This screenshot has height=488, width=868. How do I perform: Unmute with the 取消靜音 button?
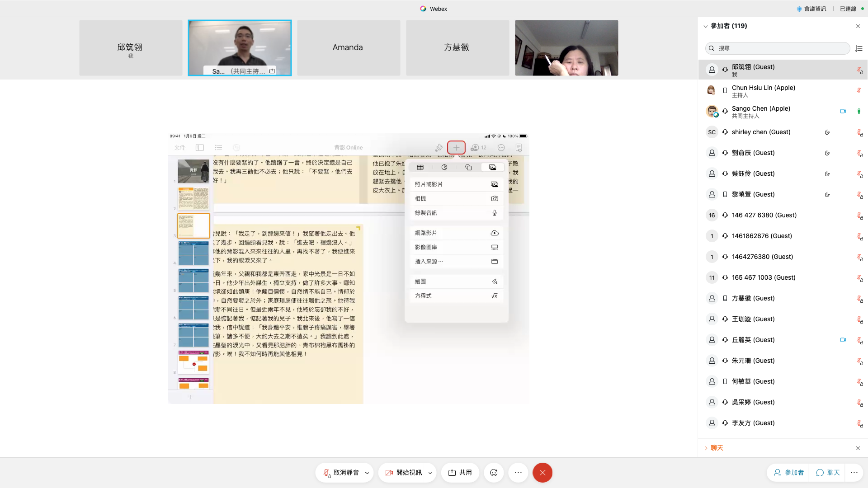[x=341, y=473]
